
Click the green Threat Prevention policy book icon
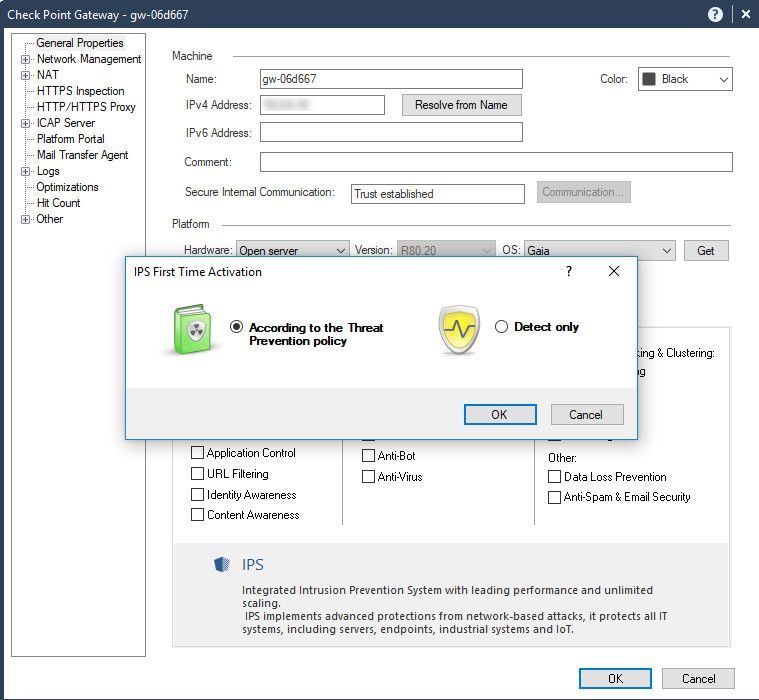192,329
